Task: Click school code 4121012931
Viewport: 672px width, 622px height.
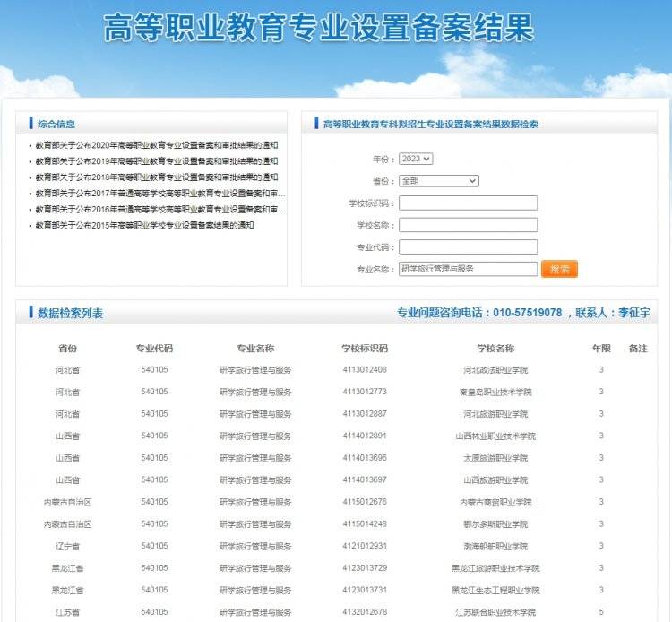Action: pos(365,546)
